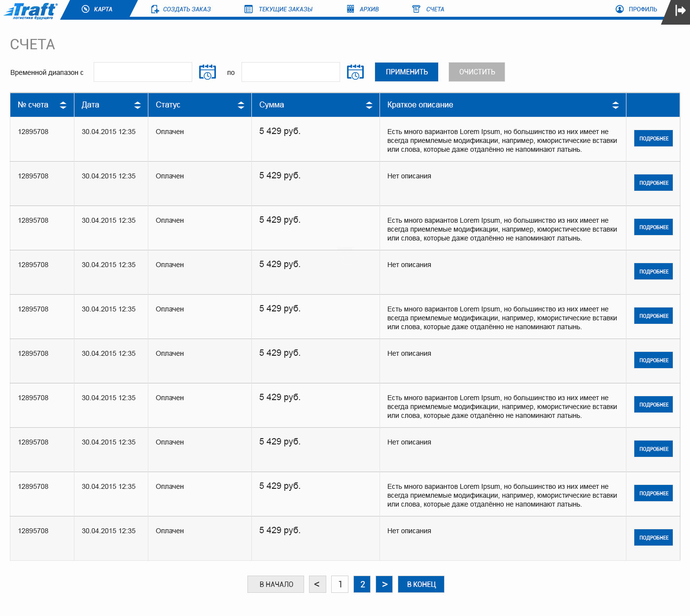This screenshot has height=616, width=690.
Task: Click Подробнее for the first invoice row
Action: click(x=654, y=138)
